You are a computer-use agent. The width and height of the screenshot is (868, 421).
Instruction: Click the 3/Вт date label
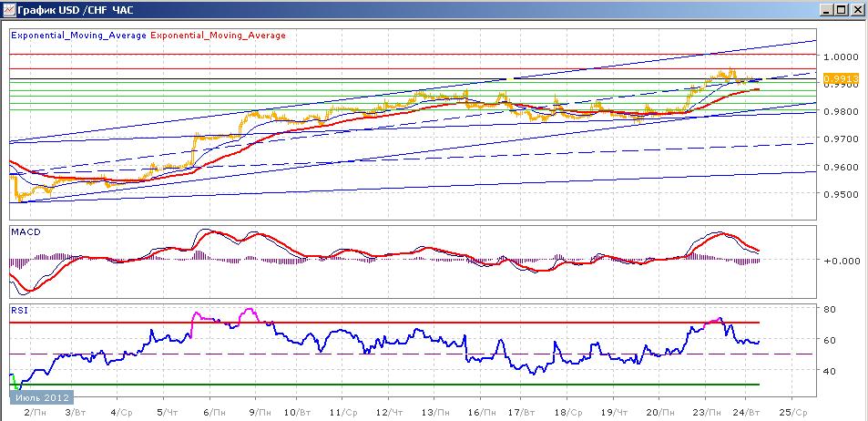pyautogui.click(x=76, y=413)
